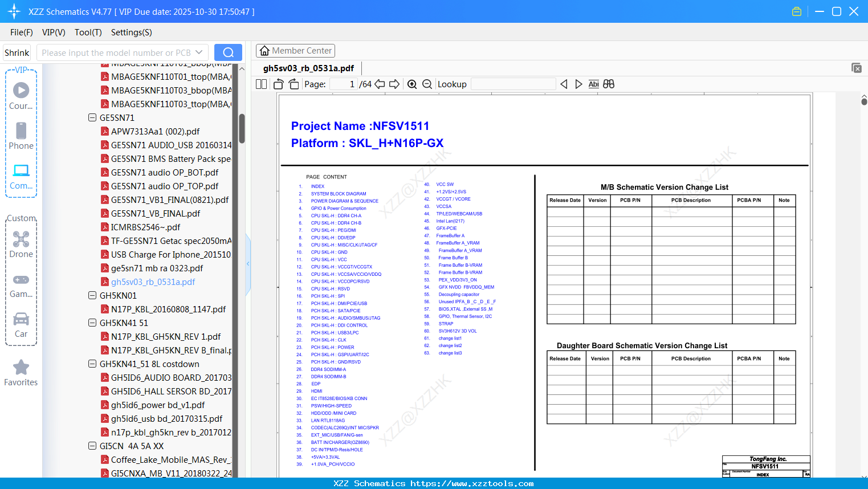The image size is (868, 489).
Task: Open APW7313Aa1 (002).pdf
Action: coord(155,132)
